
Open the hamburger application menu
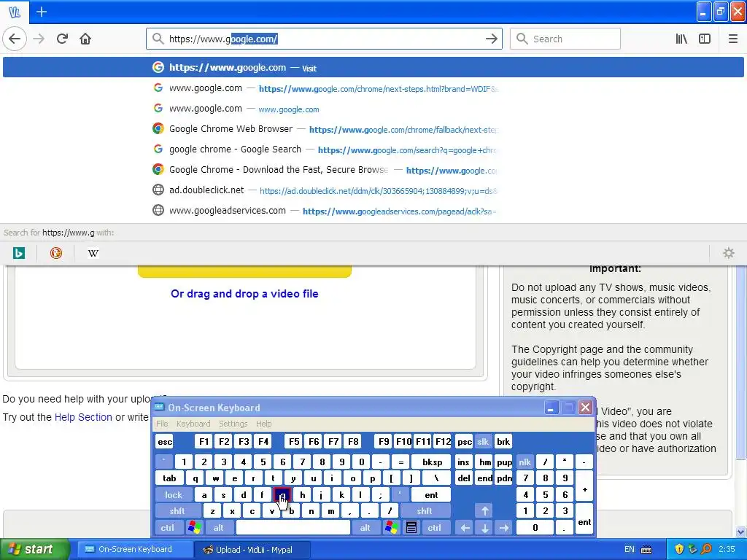coord(732,39)
